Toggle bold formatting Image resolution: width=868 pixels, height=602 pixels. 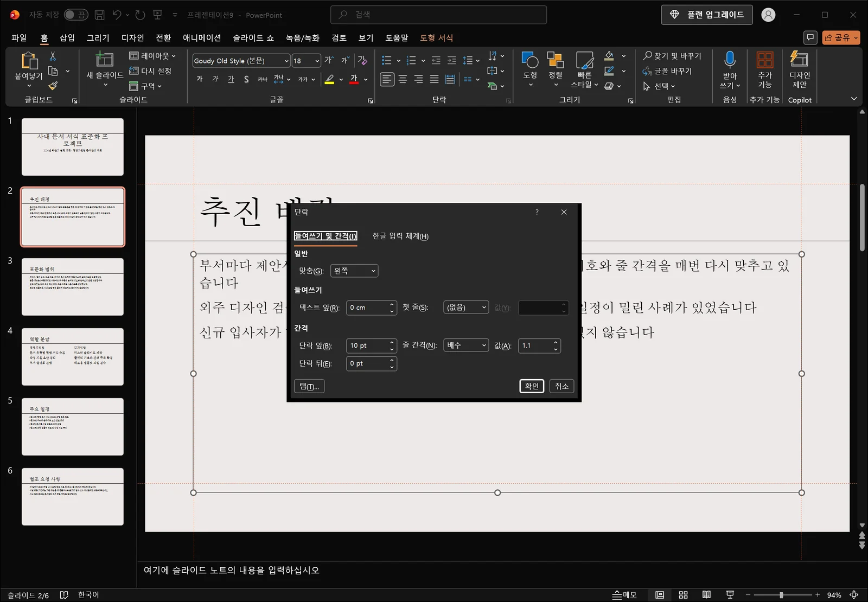pos(200,79)
